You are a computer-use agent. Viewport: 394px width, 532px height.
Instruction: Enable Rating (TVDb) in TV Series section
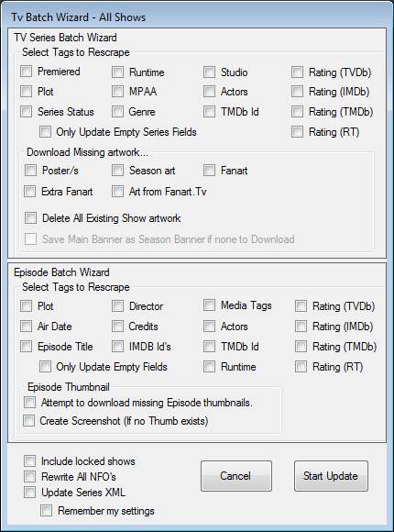297,72
